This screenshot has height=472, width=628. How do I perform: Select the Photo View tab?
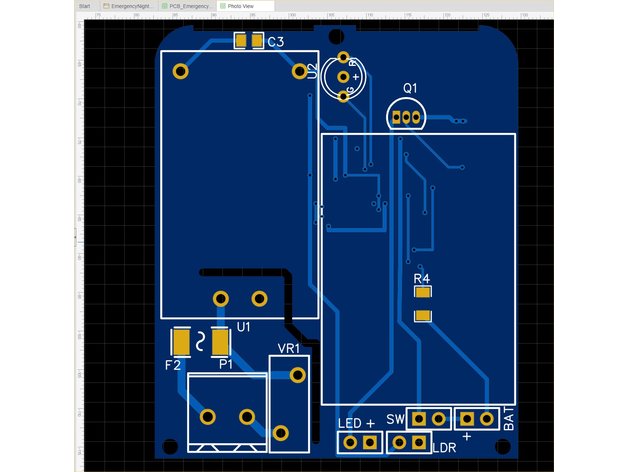point(245,6)
